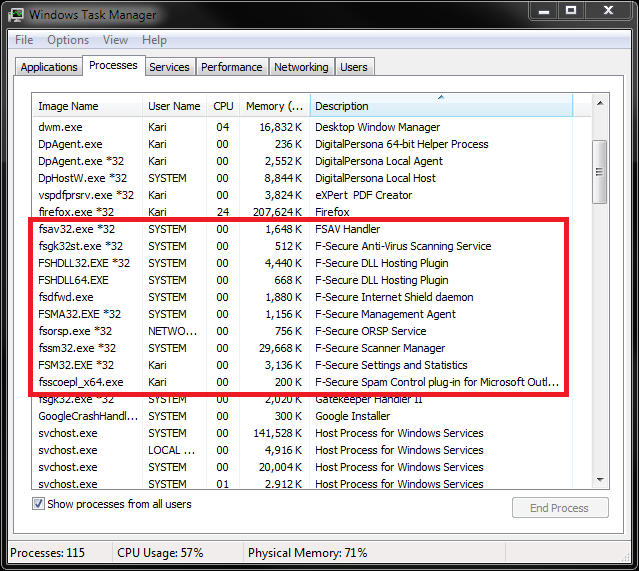This screenshot has width=639, height=571.
Task: Switch to the Users tab
Action: (x=354, y=67)
